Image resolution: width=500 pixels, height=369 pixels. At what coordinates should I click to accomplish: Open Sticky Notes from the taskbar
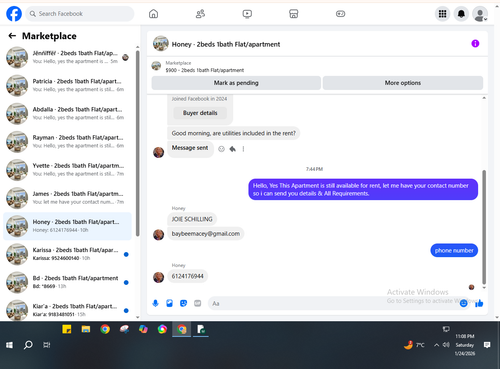(x=67, y=329)
